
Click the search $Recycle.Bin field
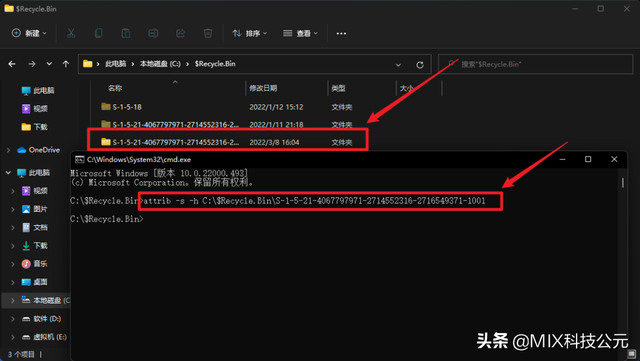pos(535,64)
